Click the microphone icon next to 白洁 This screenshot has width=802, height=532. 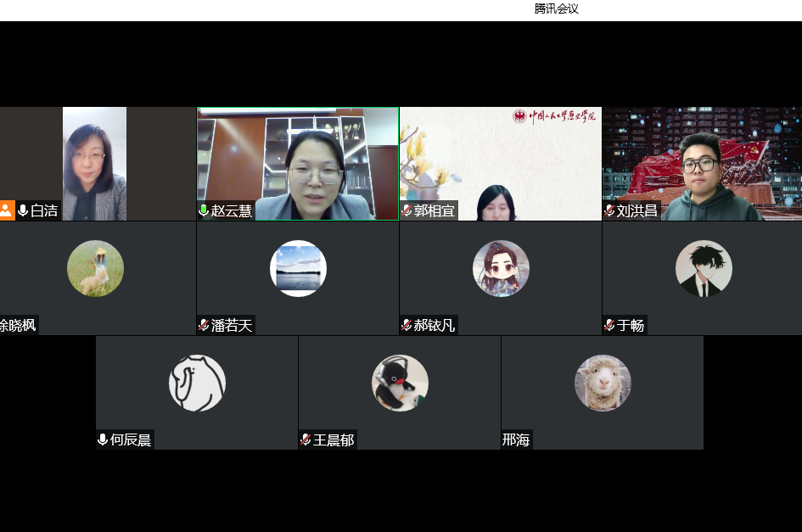[x=23, y=211]
